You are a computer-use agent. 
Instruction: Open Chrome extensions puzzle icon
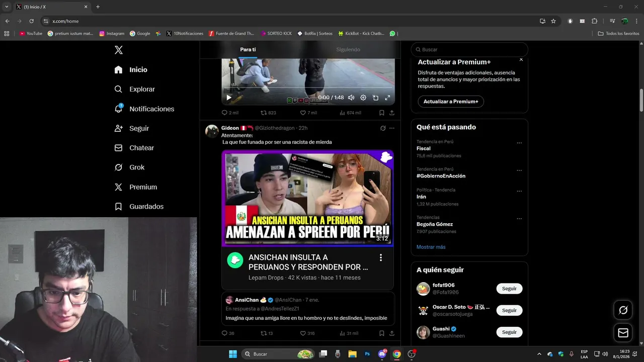point(595,21)
